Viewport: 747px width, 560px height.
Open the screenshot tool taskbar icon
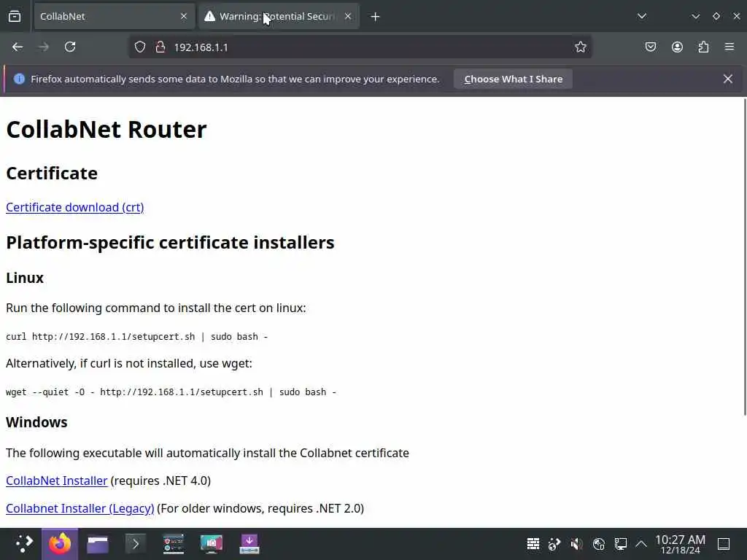pos(211,544)
